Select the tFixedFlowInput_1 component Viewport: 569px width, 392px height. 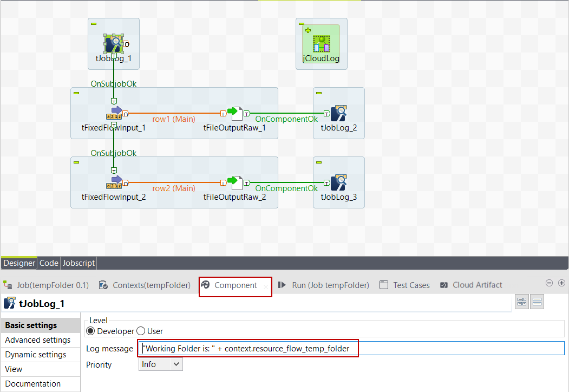click(x=114, y=113)
